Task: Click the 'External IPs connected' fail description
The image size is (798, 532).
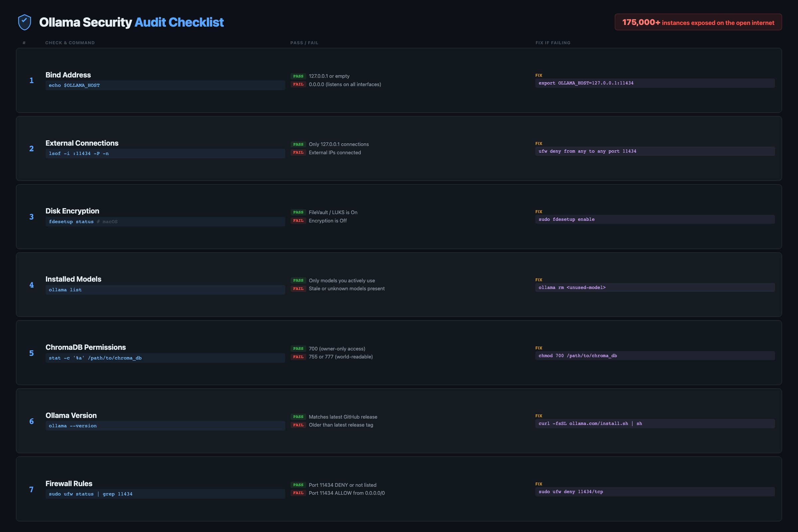Action: [x=335, y=152]
